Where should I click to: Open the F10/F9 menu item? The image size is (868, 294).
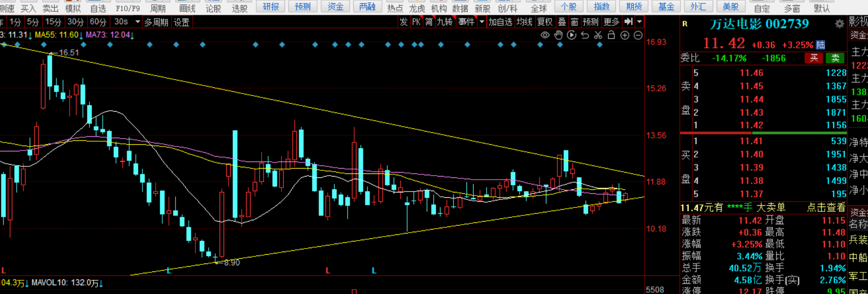[128, 8]
